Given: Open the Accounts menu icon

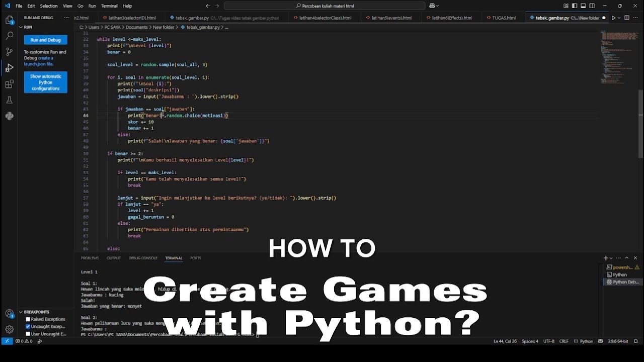Looking at the screenshot, I should [x=9, y=314].
